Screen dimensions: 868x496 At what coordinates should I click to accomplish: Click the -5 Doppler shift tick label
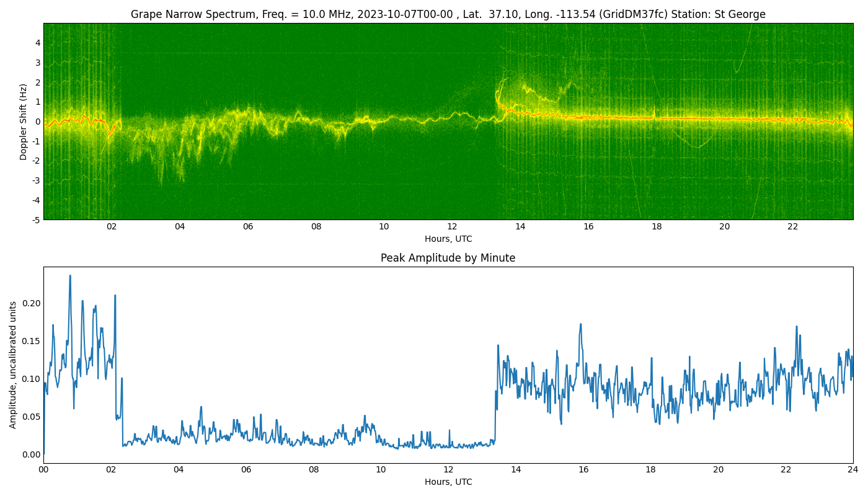tap(36, 220)
